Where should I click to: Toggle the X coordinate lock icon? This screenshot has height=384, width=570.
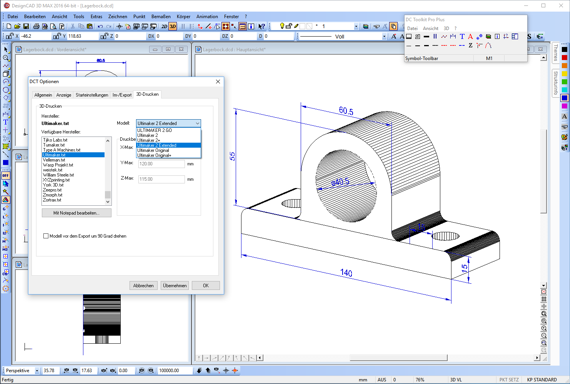click(x=10, y=36)
